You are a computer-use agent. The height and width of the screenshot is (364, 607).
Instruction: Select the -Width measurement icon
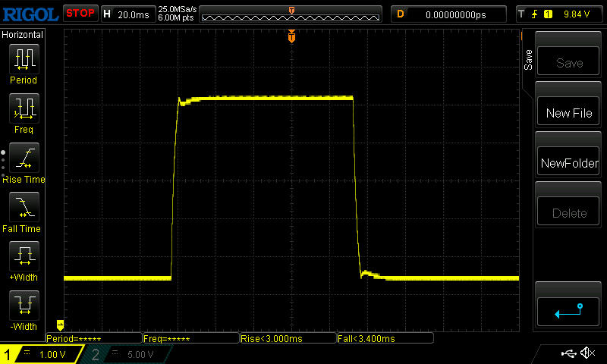[x=23, y=306]
